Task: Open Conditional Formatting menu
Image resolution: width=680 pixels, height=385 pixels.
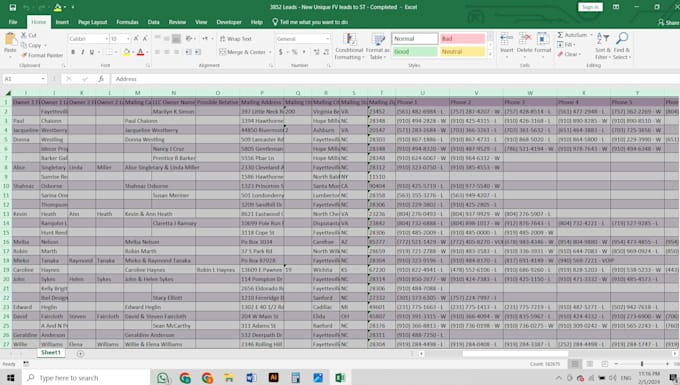Action: 349,46
